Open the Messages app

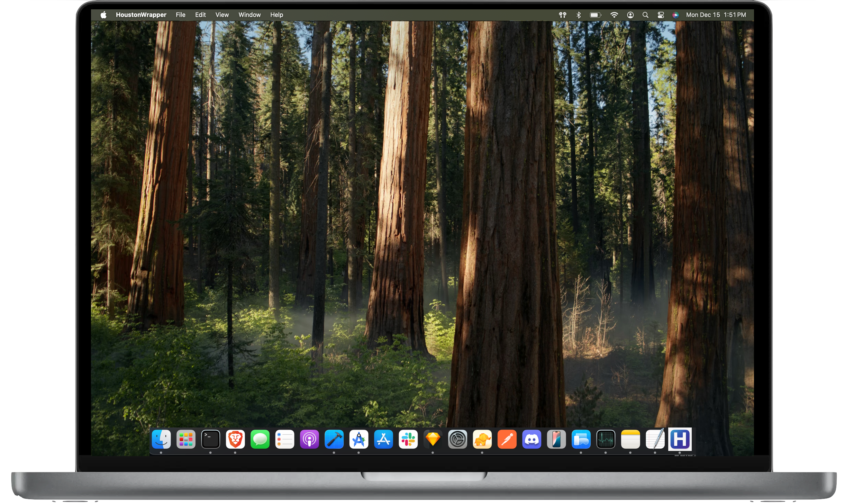pyautogui.click(x=260, y=439)
